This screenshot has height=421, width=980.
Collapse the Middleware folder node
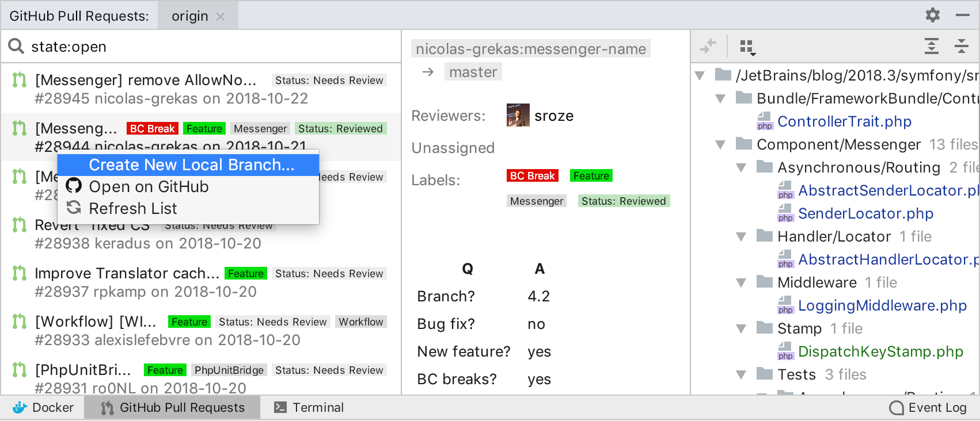coord(741,283)
